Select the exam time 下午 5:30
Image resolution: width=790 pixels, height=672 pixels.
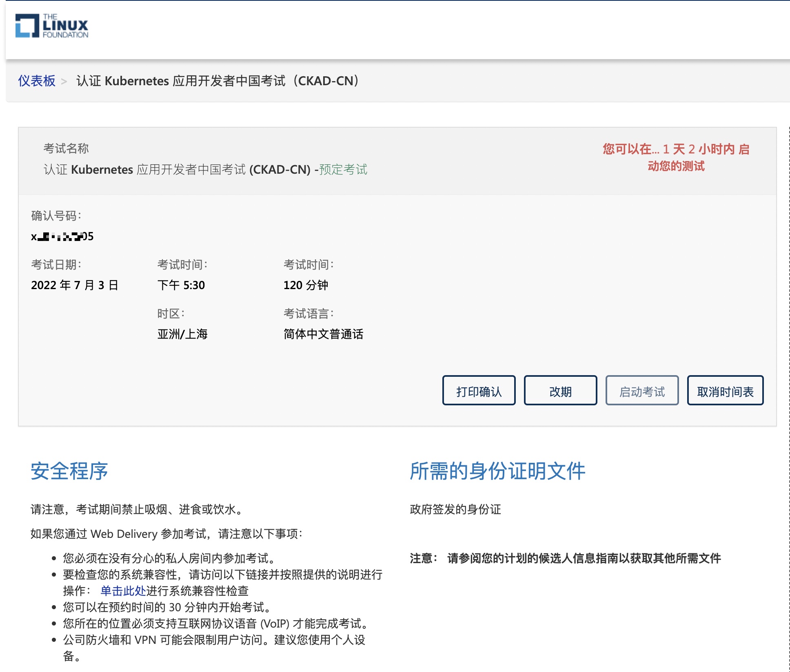click(x=181, y=285)
